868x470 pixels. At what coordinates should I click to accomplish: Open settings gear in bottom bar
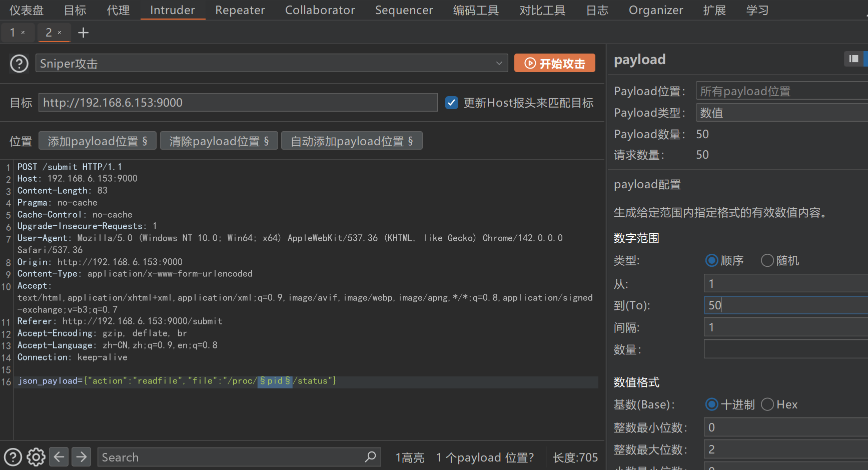pyautogui.click(x=36, y=457)
